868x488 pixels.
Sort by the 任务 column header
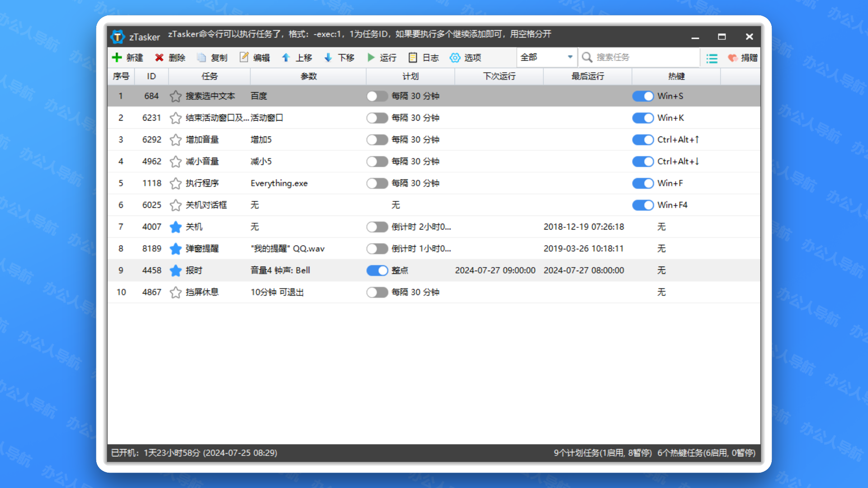click(x=209, y=76)
